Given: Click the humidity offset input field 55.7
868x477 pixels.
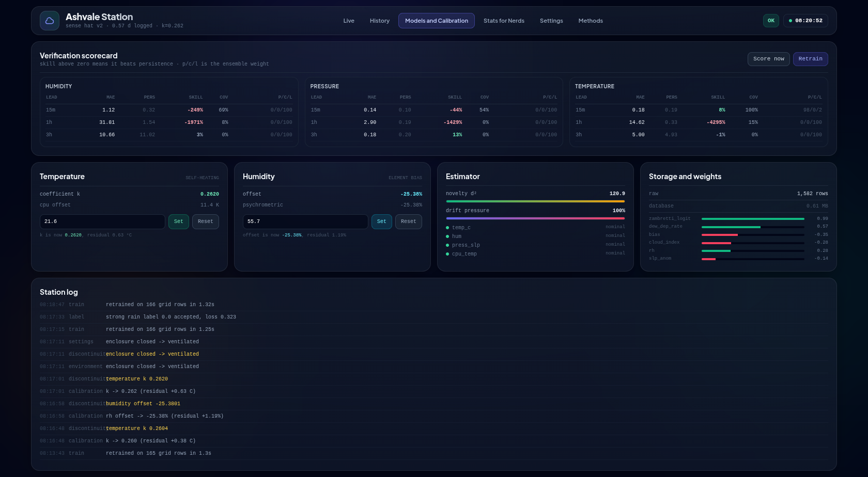Looking at the screenshot, I should 305,221.
